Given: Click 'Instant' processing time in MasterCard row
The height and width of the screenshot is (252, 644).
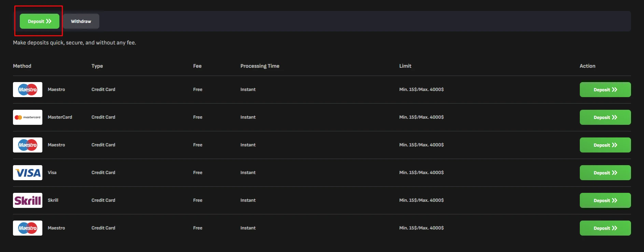Looking at the screenshot, I should [x=248, y=117].
